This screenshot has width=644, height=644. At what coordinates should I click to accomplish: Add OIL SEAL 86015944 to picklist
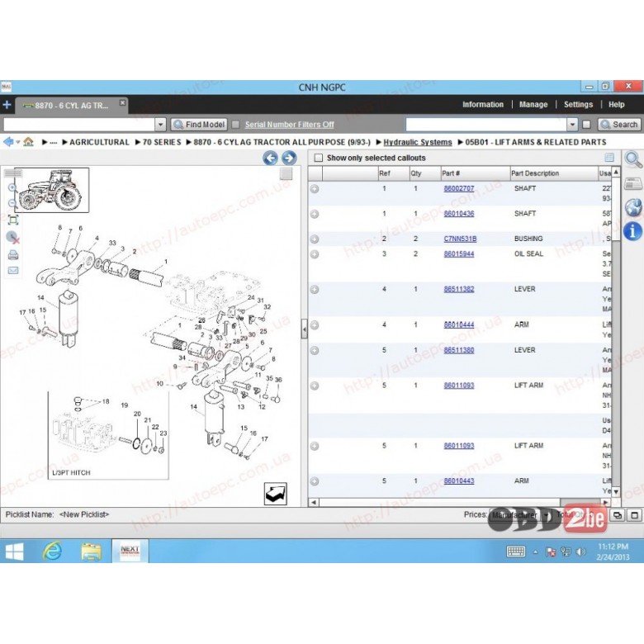[315, 254]
